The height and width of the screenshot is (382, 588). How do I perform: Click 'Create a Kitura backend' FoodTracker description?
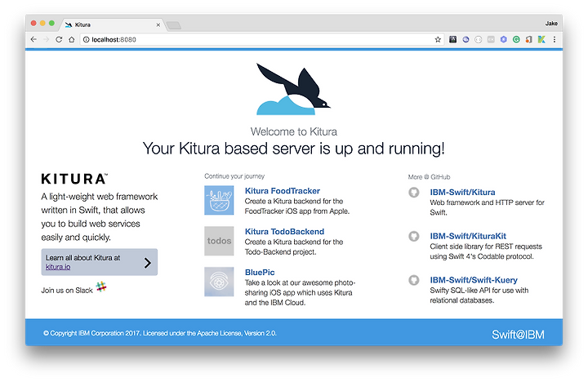click(x=297, y=207)
